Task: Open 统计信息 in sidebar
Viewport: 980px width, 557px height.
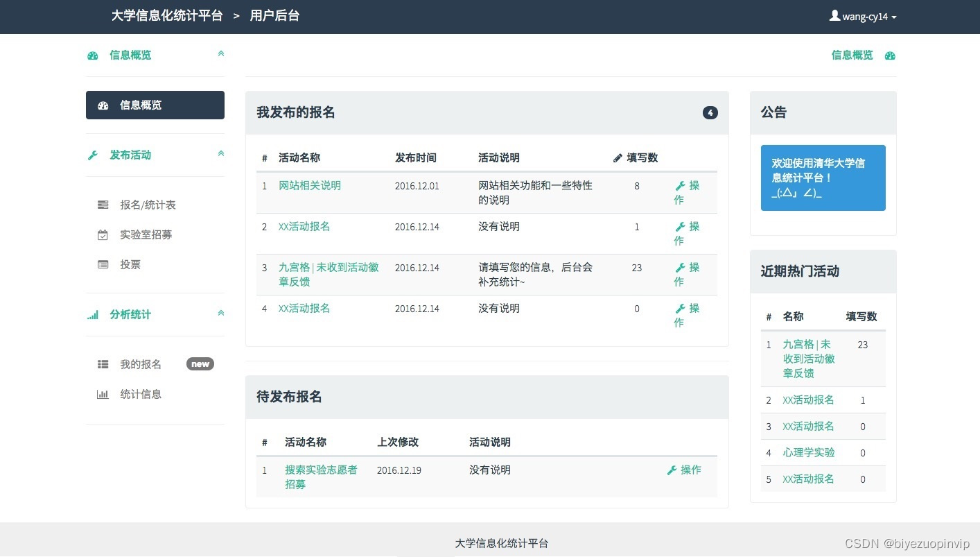Action: 141,394
